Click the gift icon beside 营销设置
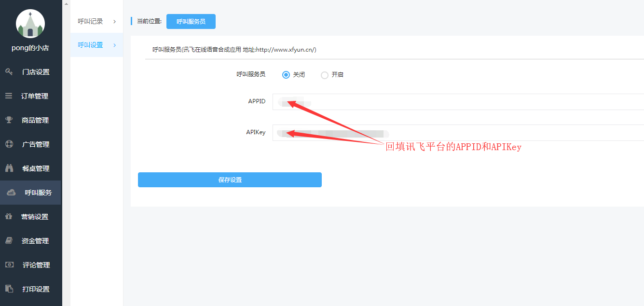 tap(9, 217)
